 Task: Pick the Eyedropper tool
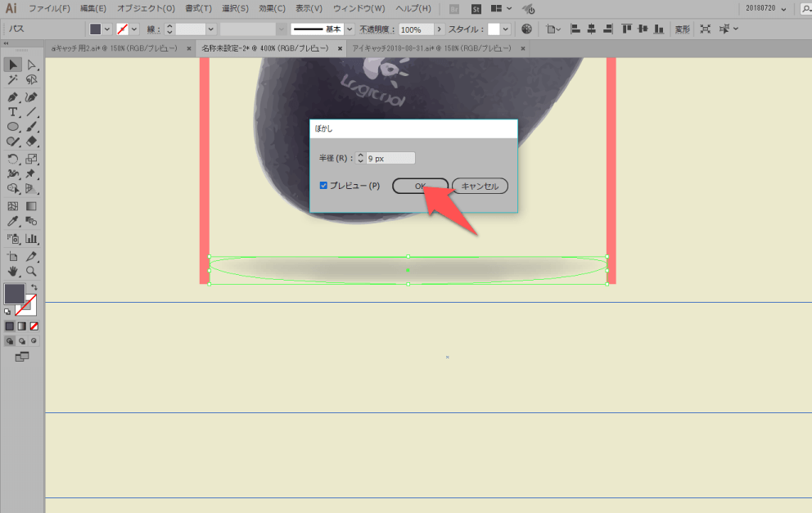click(13, 221)
